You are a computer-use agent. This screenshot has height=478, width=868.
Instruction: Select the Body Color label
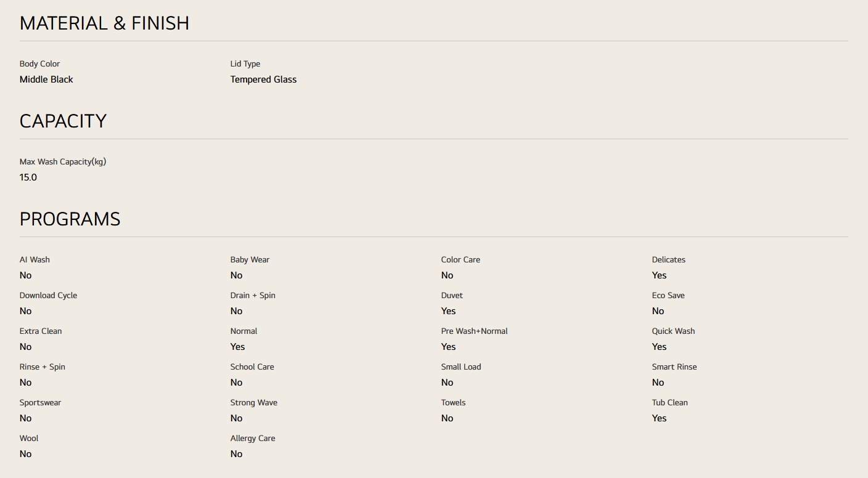(x=39, y=64)
